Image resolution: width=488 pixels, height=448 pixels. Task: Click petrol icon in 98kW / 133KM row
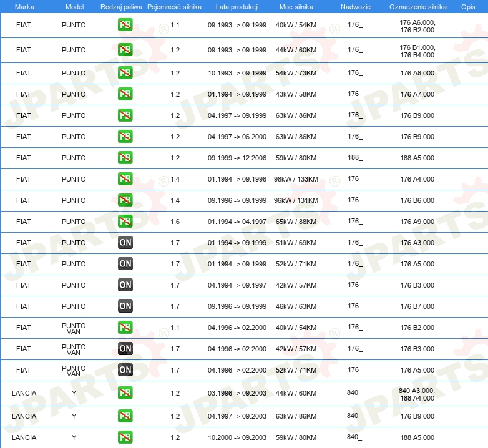(x=125, y=179)
